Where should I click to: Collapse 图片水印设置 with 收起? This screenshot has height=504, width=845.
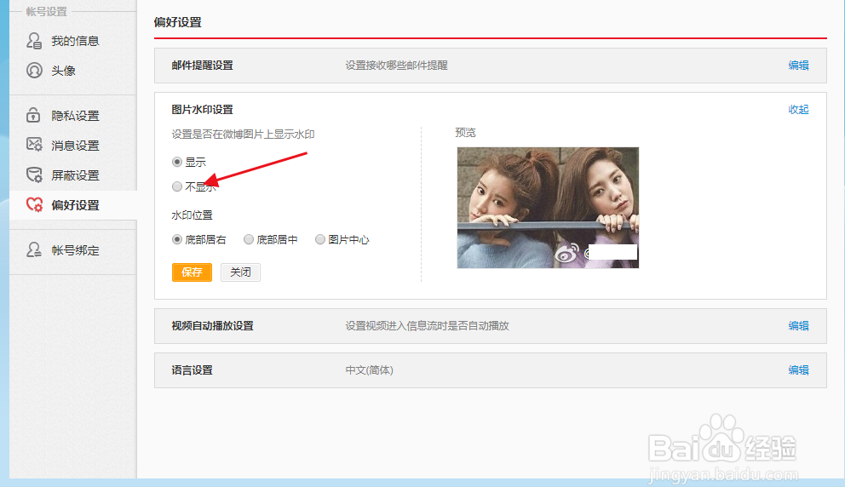point(798,109)
